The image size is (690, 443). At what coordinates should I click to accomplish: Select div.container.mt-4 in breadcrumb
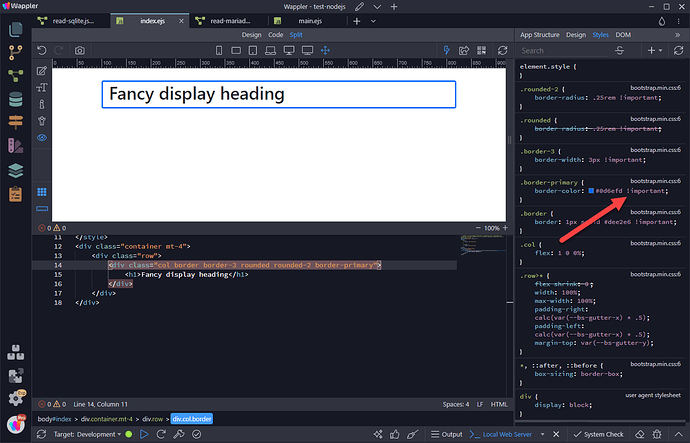(x=106, y=419)
